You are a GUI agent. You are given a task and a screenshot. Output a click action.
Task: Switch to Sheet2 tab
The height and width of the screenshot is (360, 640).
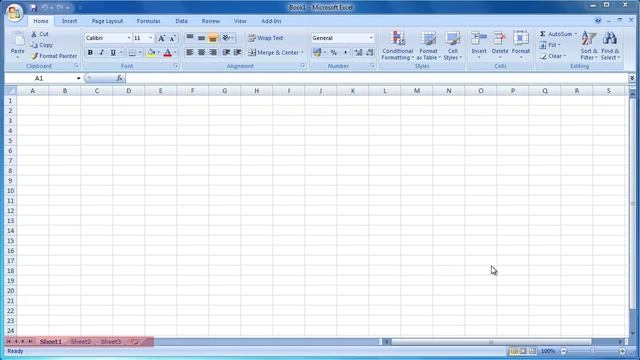81,342
